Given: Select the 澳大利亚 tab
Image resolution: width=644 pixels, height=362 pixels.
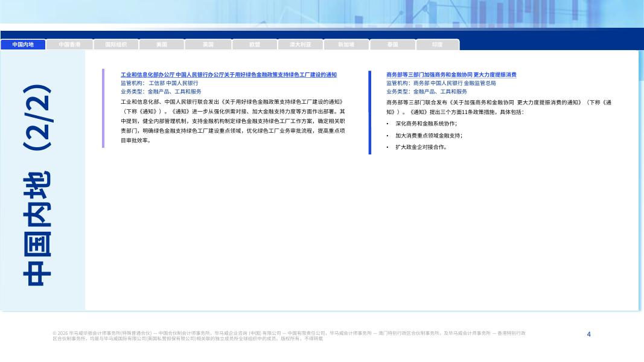Looking at the screenshot, I should click(x=300, y=45).
